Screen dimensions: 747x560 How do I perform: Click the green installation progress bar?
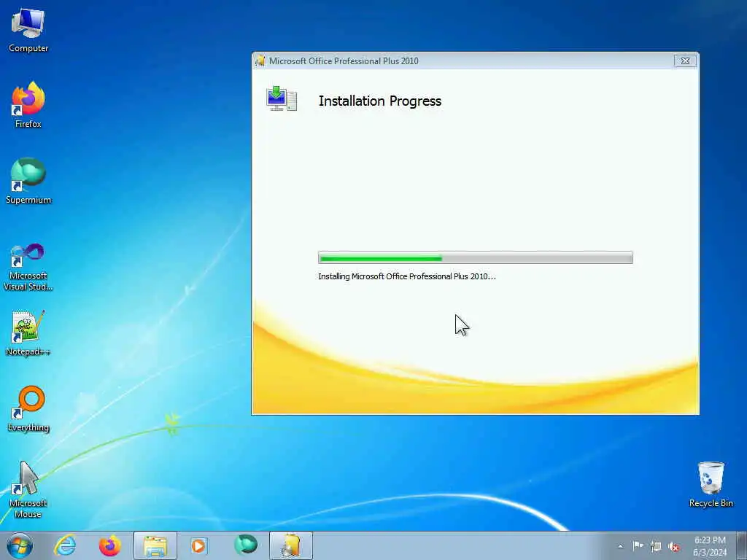point(476,257)
